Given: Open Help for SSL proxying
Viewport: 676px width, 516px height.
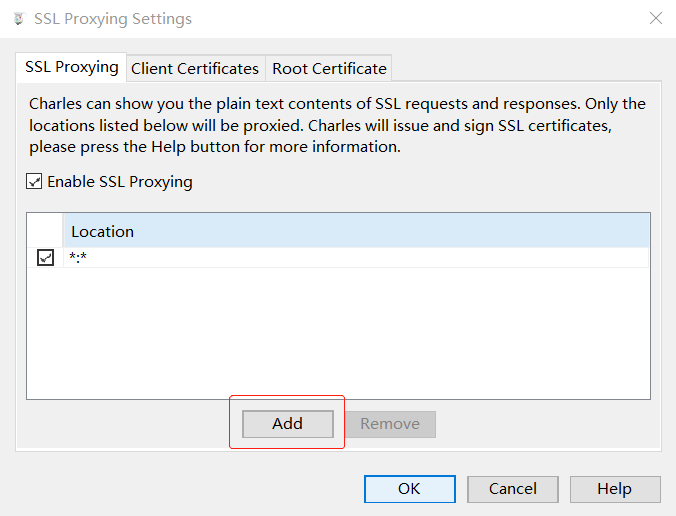Looking at the screenshot, I should 614,489.
